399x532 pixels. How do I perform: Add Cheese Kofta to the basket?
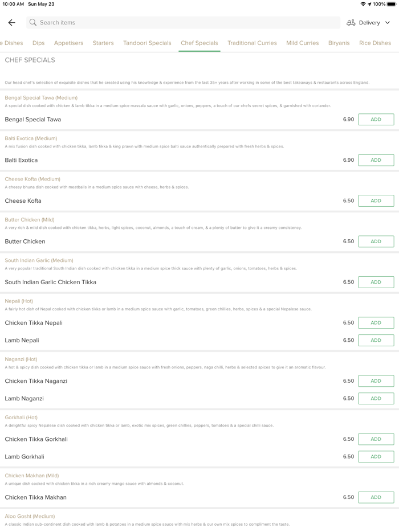pyautogui.click(x=376, y=201)
